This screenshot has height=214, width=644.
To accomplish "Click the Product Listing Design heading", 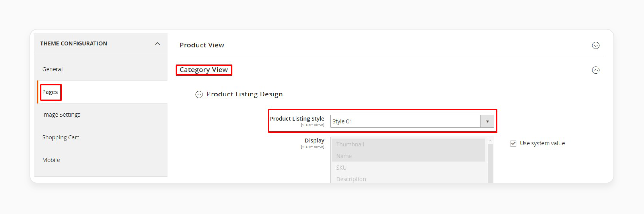I will coord(245,94).
